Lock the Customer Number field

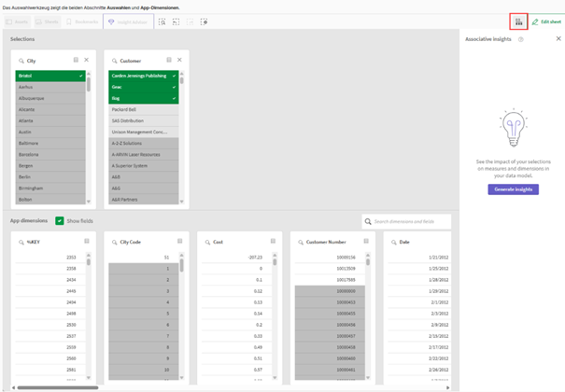click(x=366, y=241)
